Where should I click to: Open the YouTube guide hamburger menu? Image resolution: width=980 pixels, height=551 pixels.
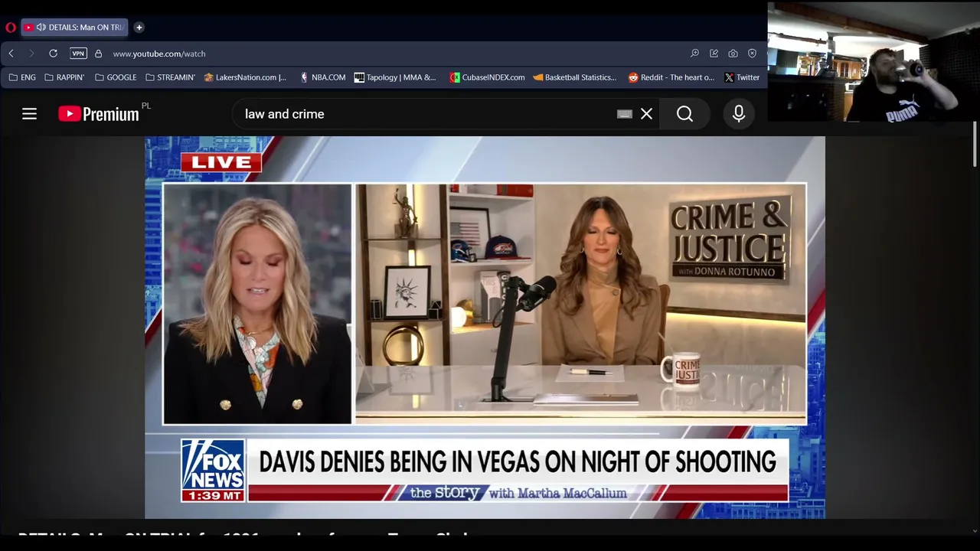click(29, 114)
